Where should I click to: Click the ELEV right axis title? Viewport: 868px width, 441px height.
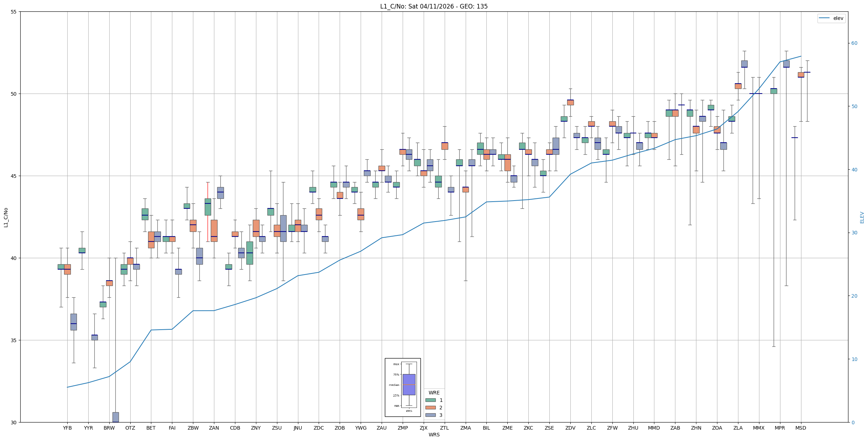(x=862, y=217)
